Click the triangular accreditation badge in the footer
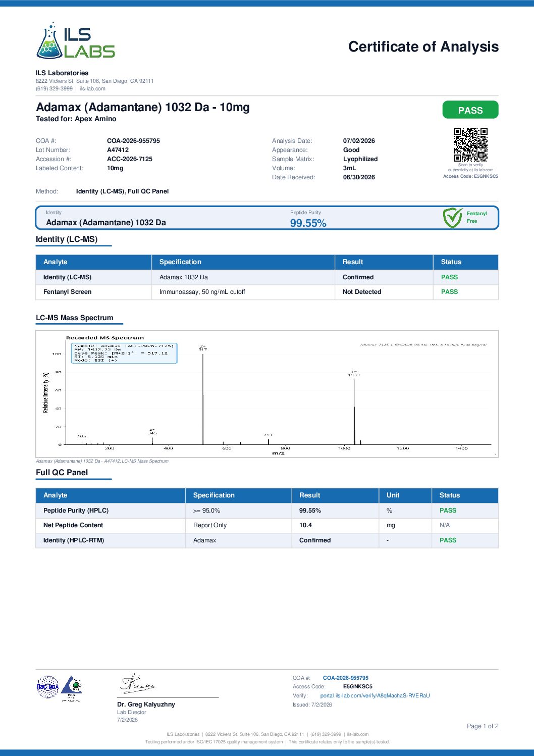This screenshot has height=756, width=534. 72,688
